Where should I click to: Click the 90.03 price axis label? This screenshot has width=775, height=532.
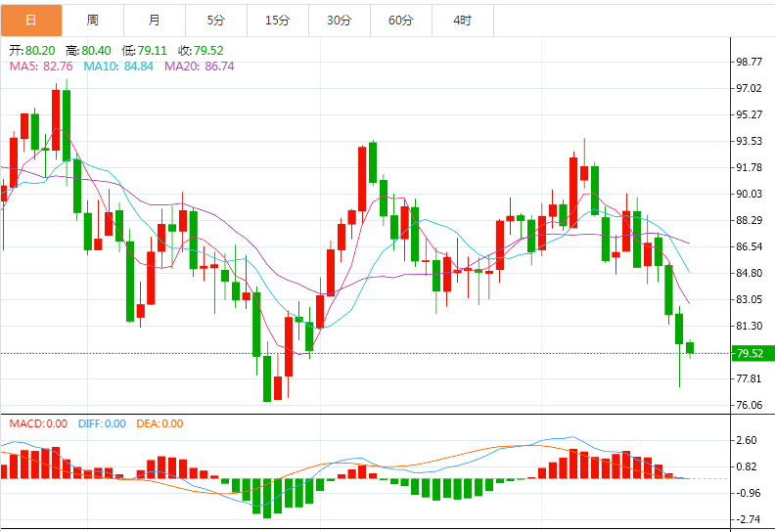pos(750,194)
